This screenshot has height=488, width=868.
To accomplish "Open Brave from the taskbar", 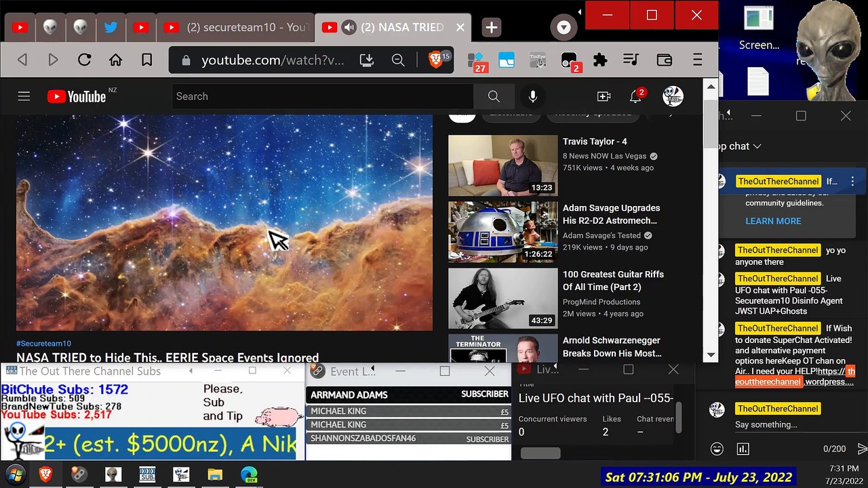I will pyautogui.click(x=45, y=474).
